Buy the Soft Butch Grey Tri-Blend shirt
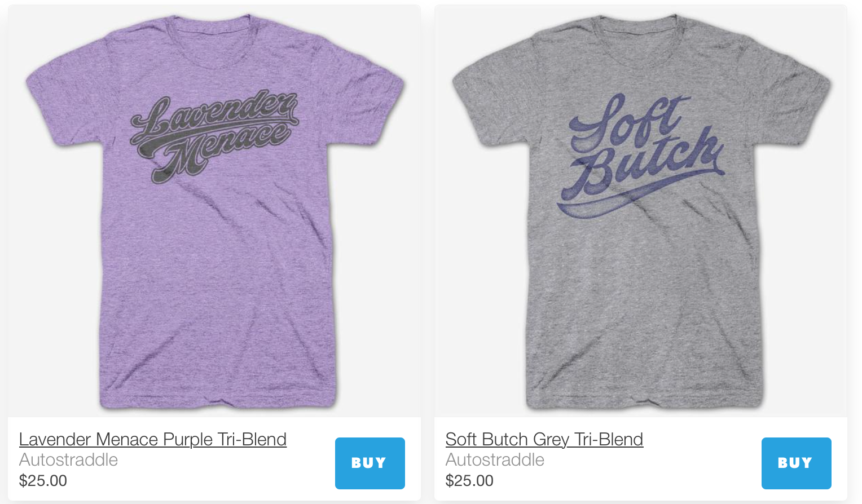This screenshot has height=504, width=862. (796, 463)
